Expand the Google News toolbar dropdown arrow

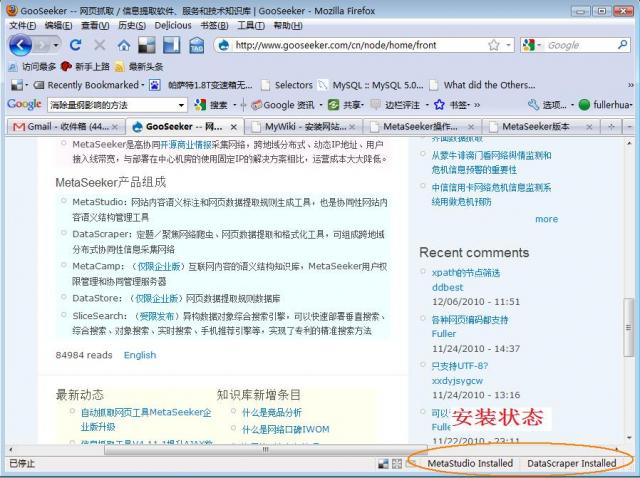pyautogui.click(x=321, y=105)
